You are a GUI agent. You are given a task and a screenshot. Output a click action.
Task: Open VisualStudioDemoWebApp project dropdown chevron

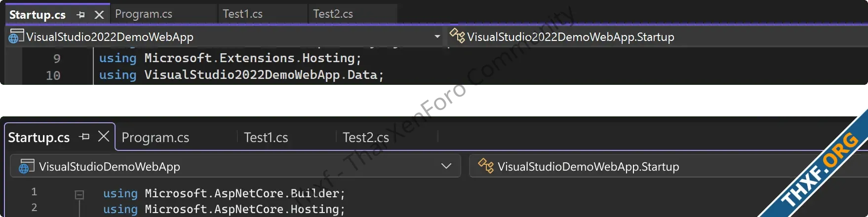pyautogui.click(x=446, y=166)
